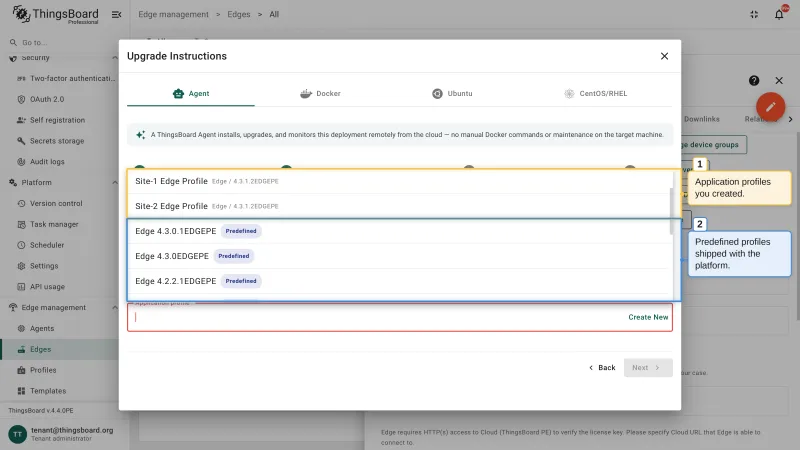The width and height of the screenshot is (800, 450).
Task: Open Self registration page
Action: (x=57, y=120)
